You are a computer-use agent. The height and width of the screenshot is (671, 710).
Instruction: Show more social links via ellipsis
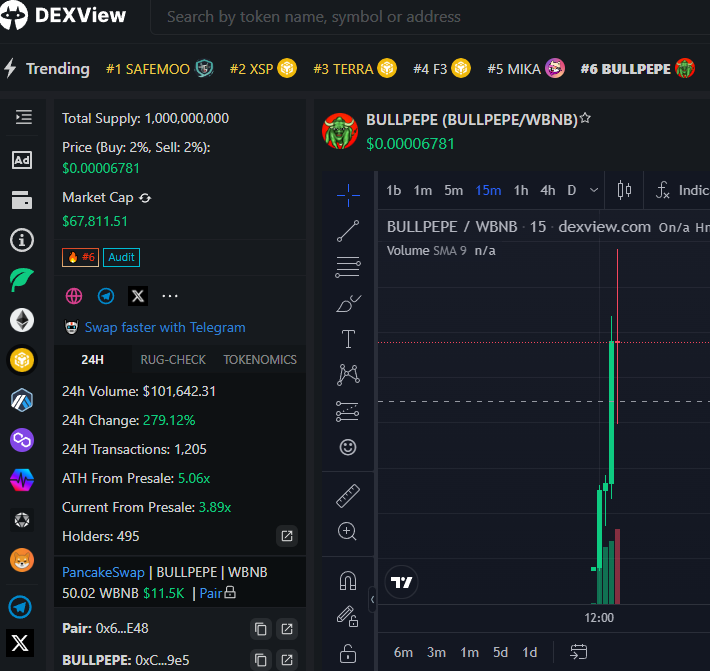click(x=170, y=296)
